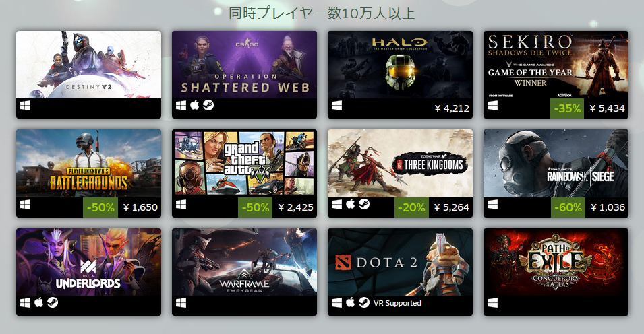Click the Apple icon under Total War Three Kingdoms

[351, 204]
